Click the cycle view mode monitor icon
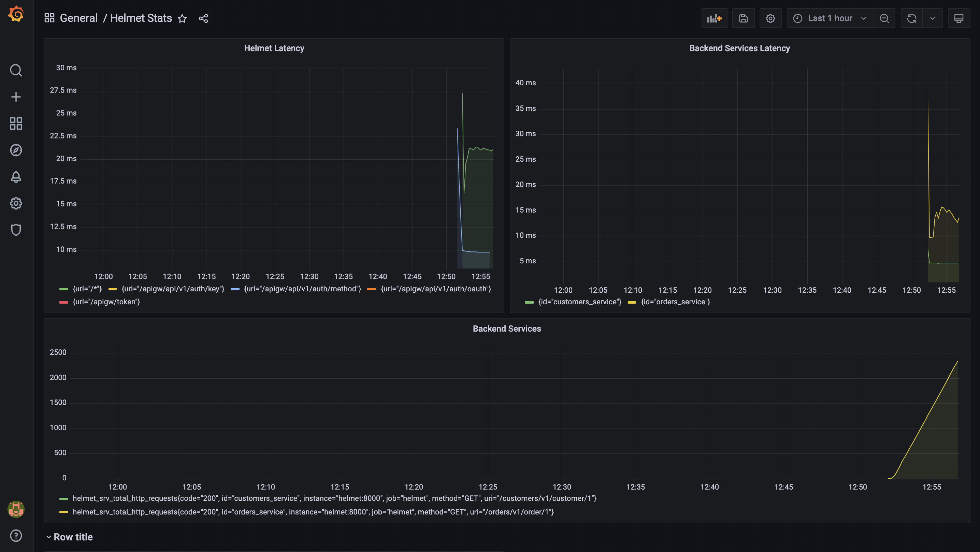 pos(959,18)
